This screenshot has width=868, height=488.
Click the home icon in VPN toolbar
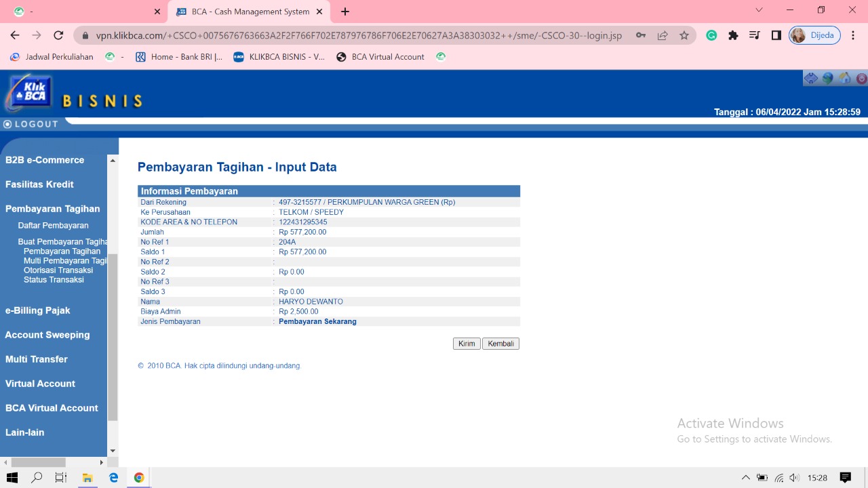(x=845, y=79)
